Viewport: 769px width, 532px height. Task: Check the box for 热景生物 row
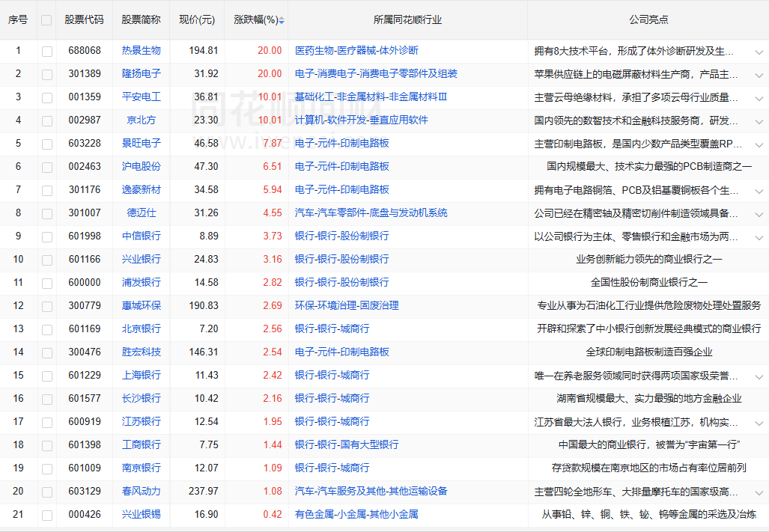[x=47, y=52]
